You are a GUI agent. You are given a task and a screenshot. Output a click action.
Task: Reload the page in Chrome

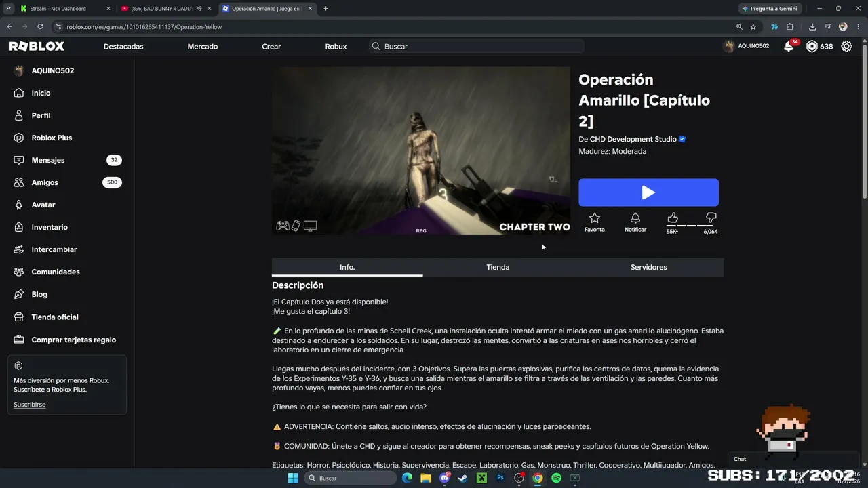click(40, 27)
